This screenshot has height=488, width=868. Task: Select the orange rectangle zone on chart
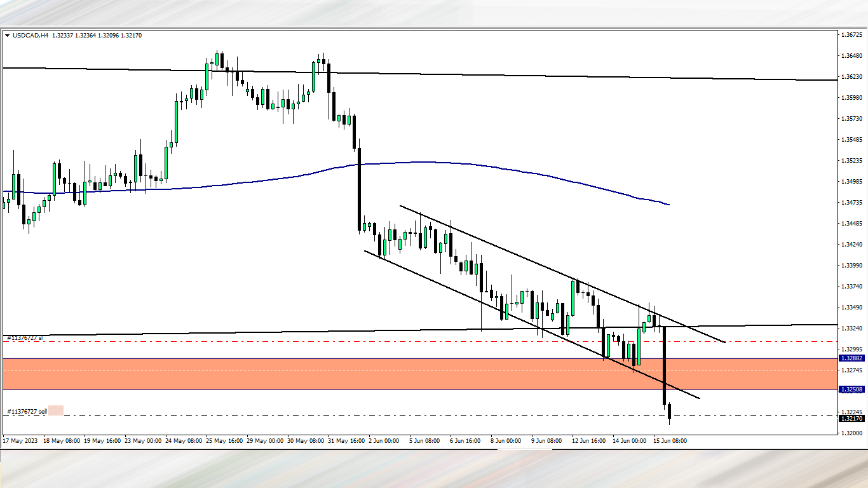[x=419, y=374]
